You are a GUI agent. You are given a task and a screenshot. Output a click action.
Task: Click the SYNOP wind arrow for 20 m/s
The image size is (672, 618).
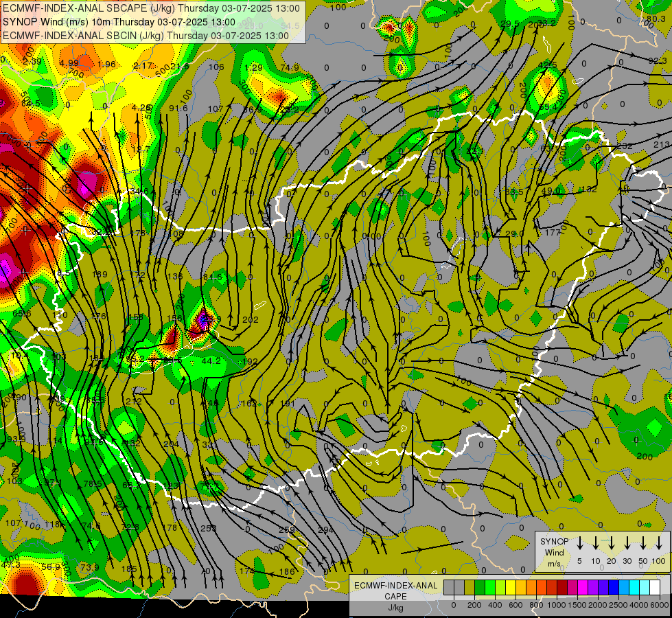tap(611, 543)
